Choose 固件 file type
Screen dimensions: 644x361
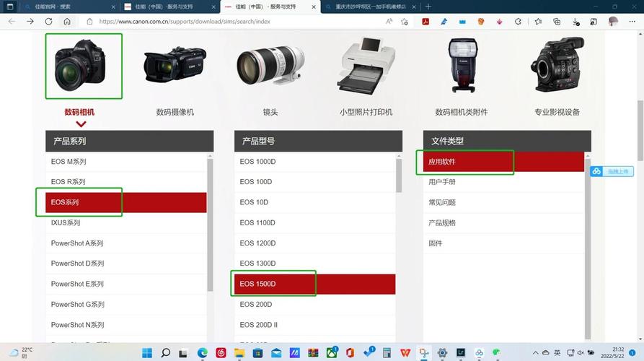coord(504,243)
